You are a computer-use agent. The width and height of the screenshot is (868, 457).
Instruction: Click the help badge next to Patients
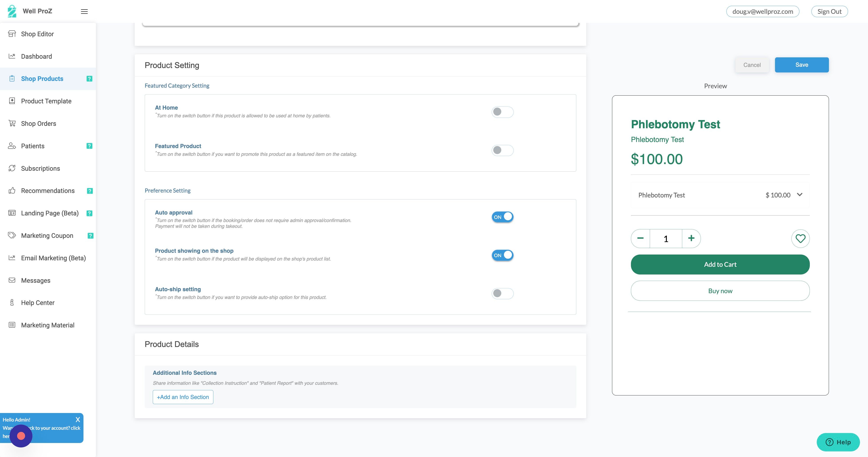pyautogui.click(x=89, y=146)
